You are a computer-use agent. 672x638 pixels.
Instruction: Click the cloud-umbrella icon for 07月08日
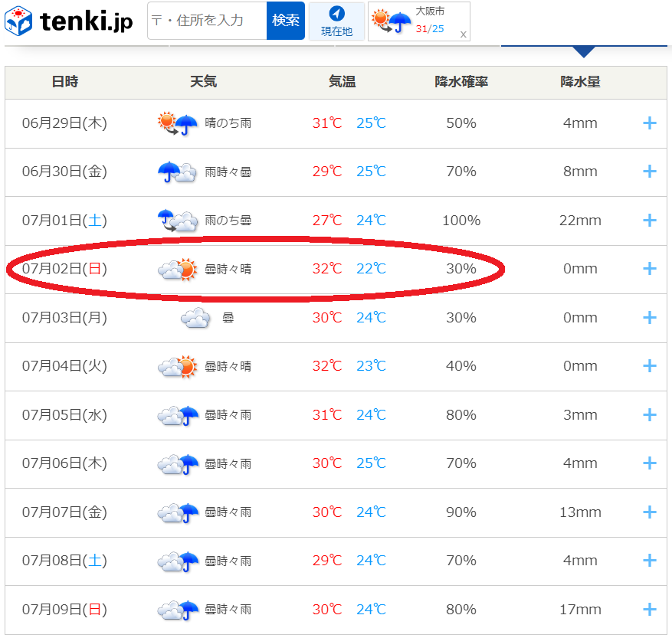[178, 561]
